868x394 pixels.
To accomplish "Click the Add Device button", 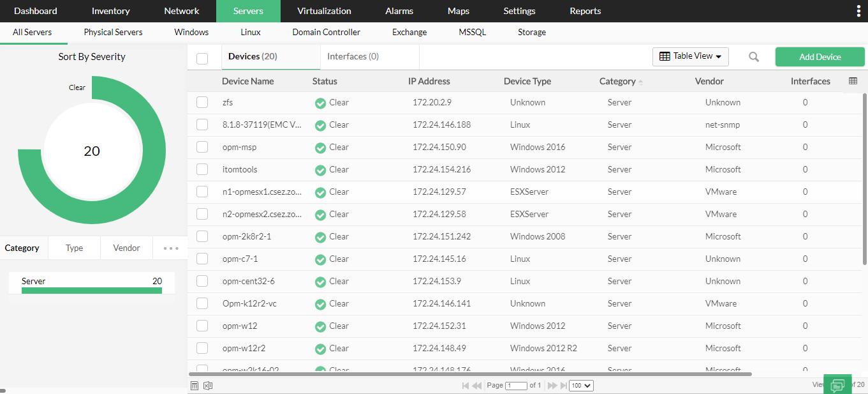I will point(820,57).
